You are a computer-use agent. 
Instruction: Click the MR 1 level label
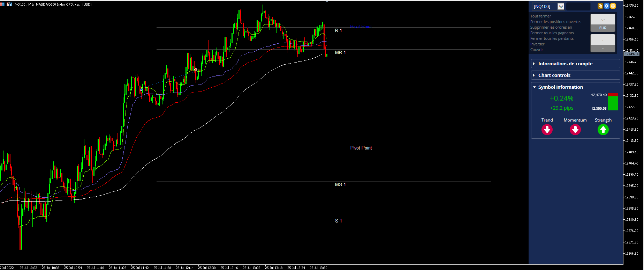(340, 52)
